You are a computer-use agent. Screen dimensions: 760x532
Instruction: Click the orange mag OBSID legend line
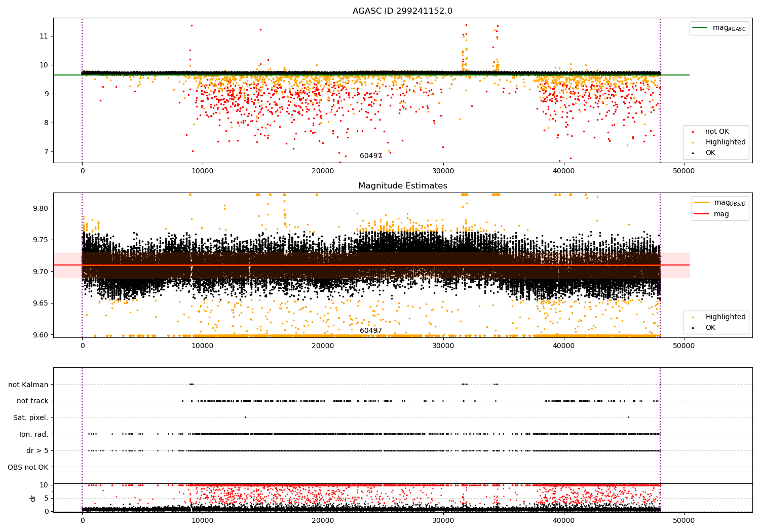701,203
